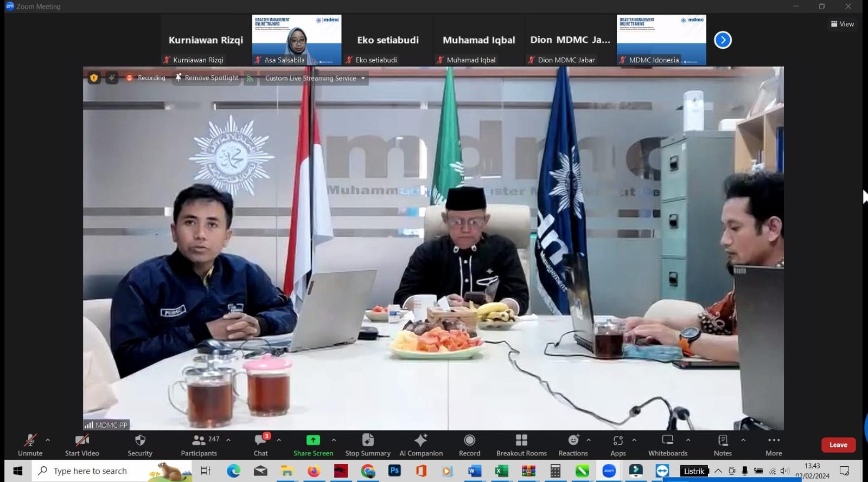
Task: Unmute the microphone
Action: click(x=30, y=445)
